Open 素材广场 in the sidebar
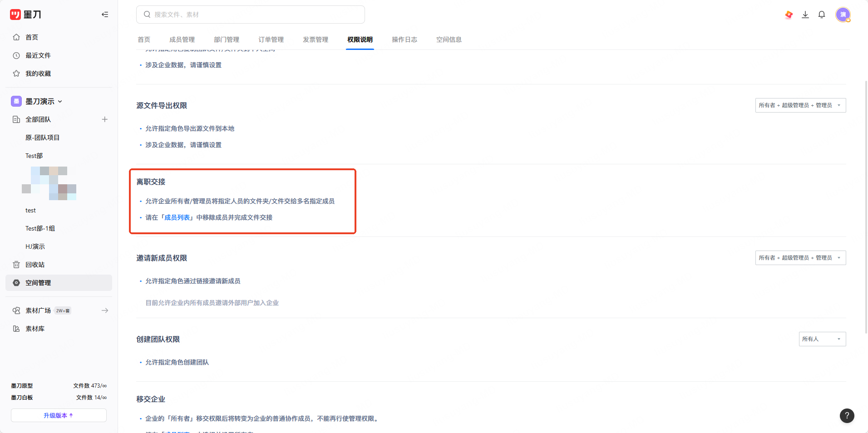868x433 pixels. (x=38, y=310)
